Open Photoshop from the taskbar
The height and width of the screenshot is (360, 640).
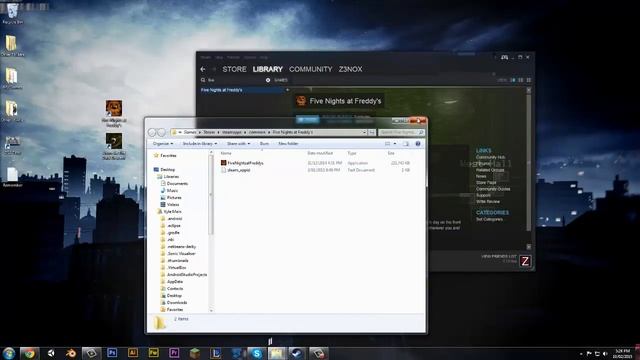(112, 353)
